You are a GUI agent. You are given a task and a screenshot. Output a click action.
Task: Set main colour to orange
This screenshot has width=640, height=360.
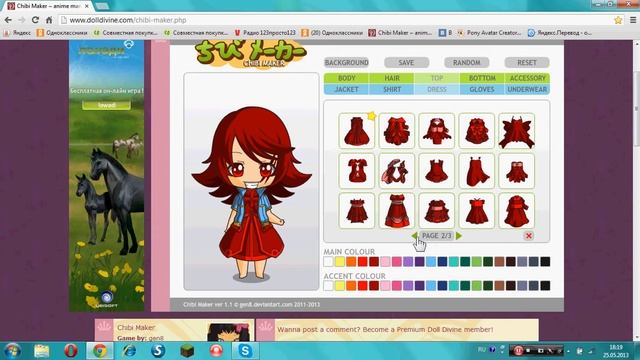coord(351,262)
